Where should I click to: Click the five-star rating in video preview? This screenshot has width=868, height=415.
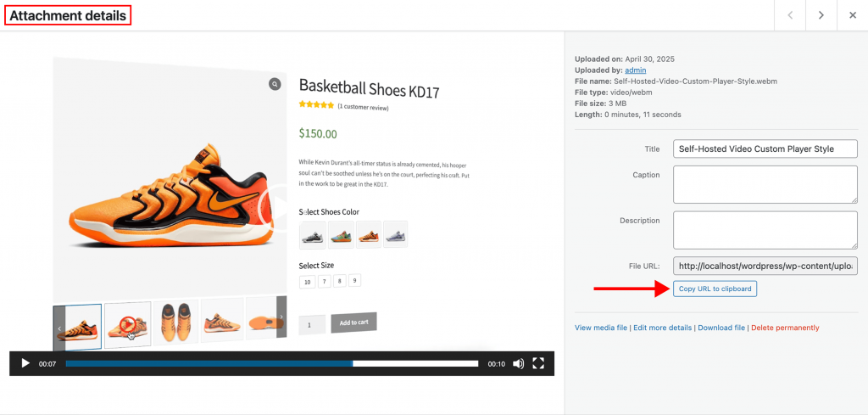coord(316,104)
